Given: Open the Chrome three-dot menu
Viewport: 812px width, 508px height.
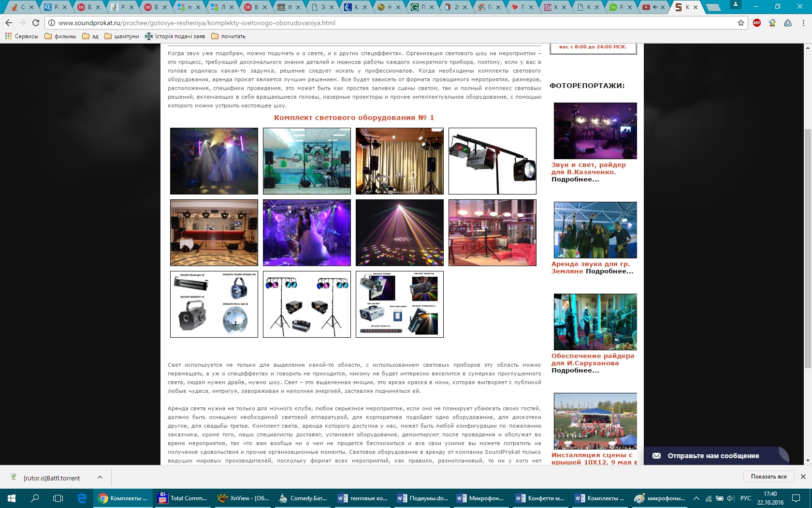Looking at the screenshot, I should click(x=803, y=23).
